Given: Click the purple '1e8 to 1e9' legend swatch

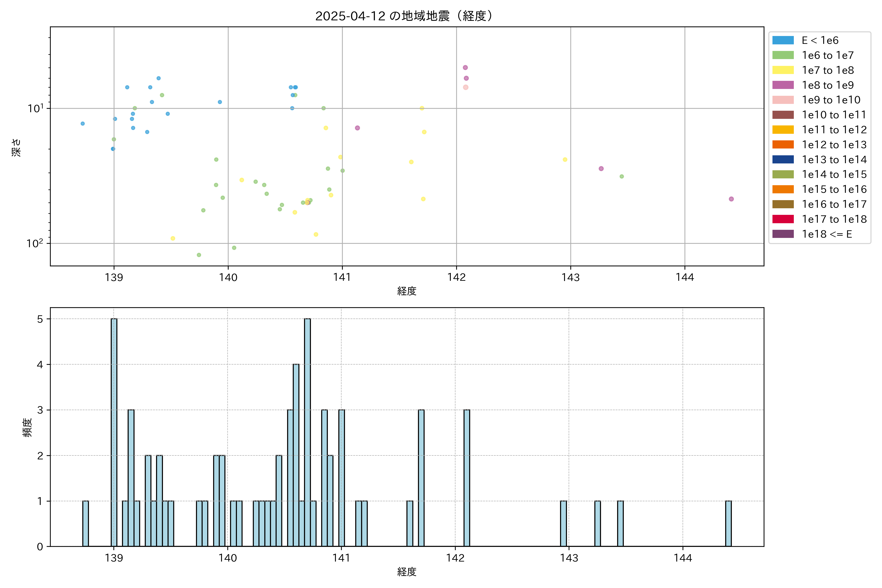Looking at the screenshot, I should click(783, 85).
